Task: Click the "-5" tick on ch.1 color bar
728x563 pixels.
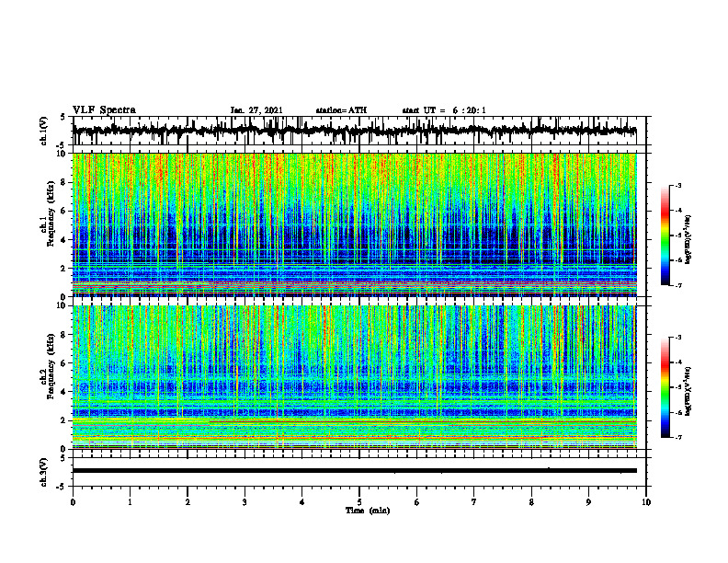Action: tap(678, 236)
